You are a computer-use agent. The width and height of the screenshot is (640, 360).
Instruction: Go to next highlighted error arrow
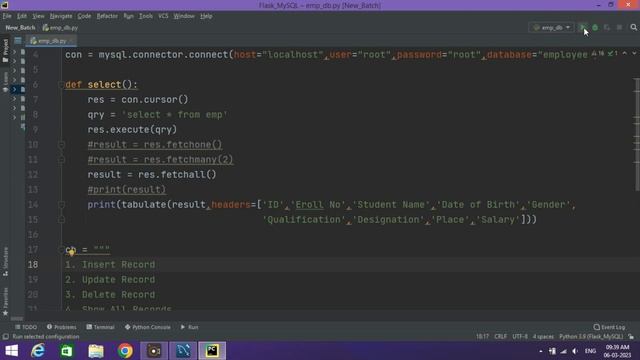click(x=634, y=53)
